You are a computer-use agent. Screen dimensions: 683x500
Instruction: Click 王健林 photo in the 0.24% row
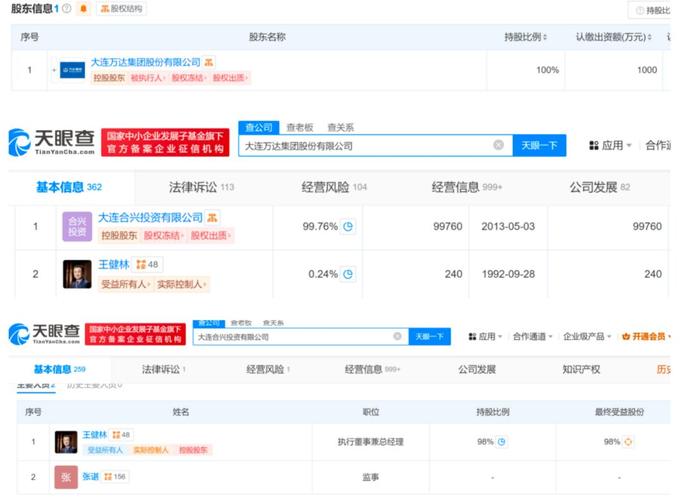tap(77, 274)
